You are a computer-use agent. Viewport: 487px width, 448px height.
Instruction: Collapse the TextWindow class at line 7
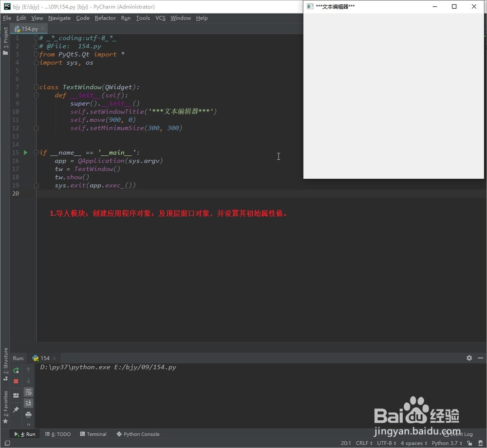click(x=37, y=87)
